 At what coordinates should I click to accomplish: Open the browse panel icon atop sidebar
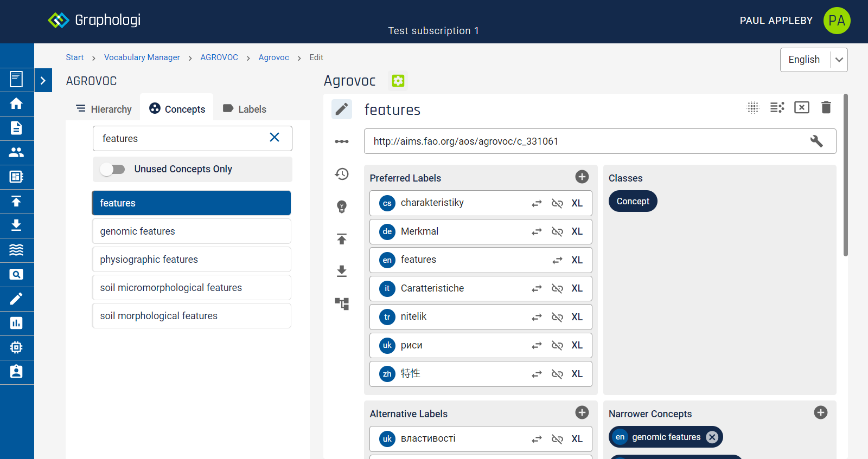[16, 79]
